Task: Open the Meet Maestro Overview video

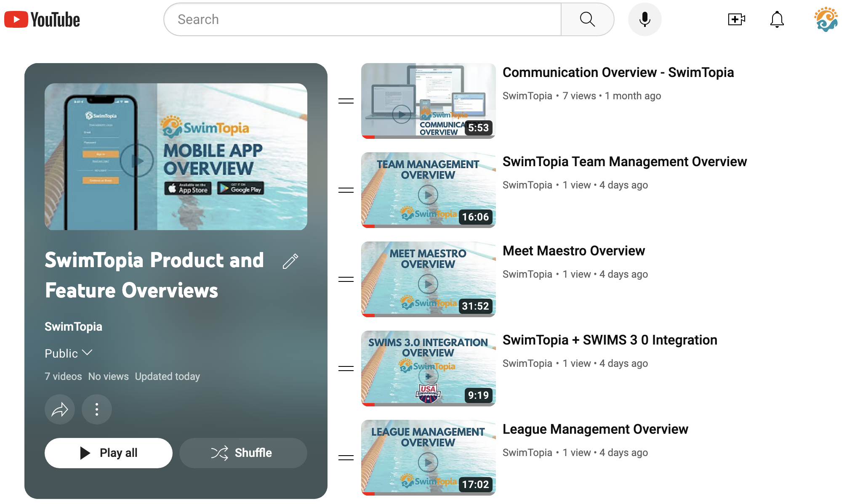Action: pyautogui.click(x=574, y=251)
